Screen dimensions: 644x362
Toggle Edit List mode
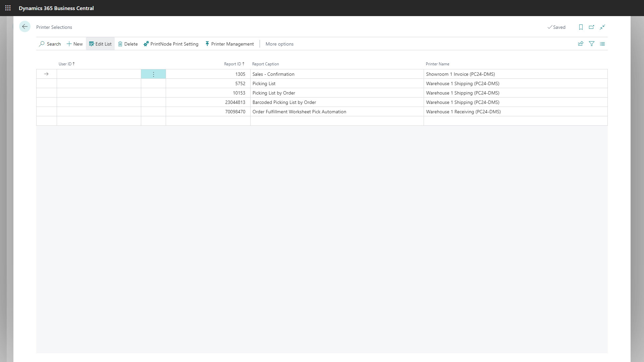(x=100, y=44)
